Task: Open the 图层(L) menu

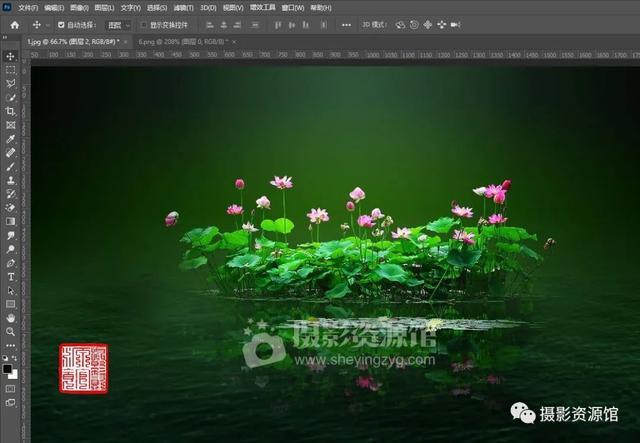Action: 104,8
